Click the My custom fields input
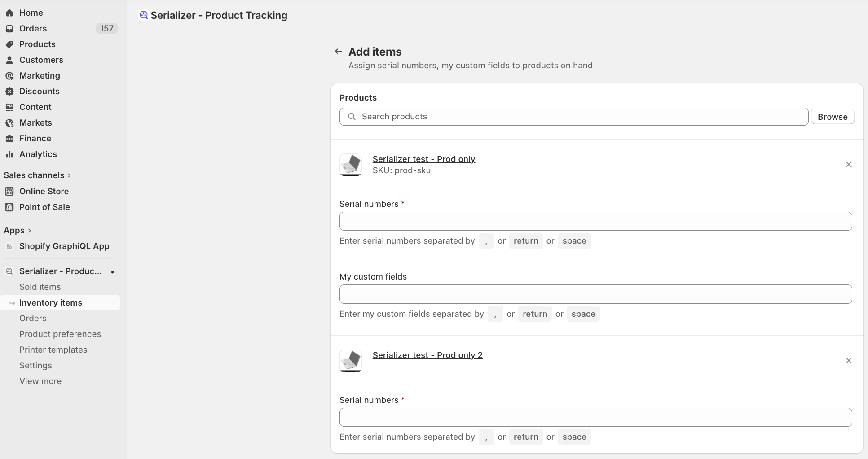The height and width of the screenshot is (459, 868). tap(595, 294)
